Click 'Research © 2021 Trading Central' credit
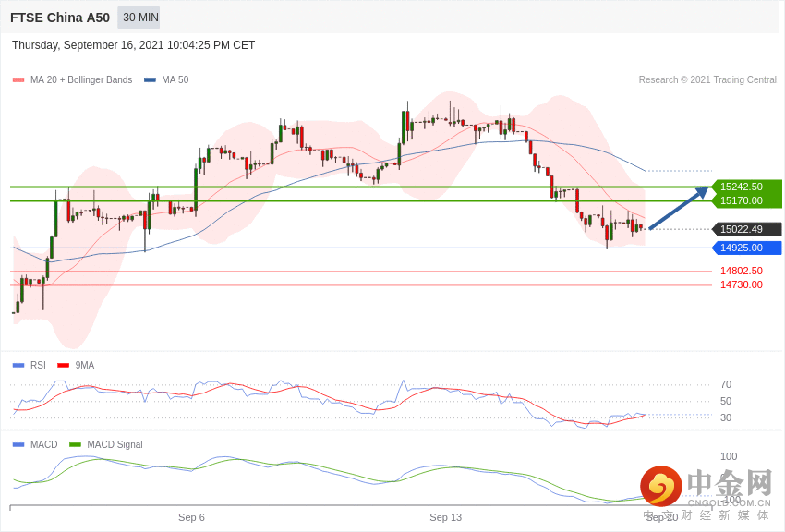 [x=707, y=79]
